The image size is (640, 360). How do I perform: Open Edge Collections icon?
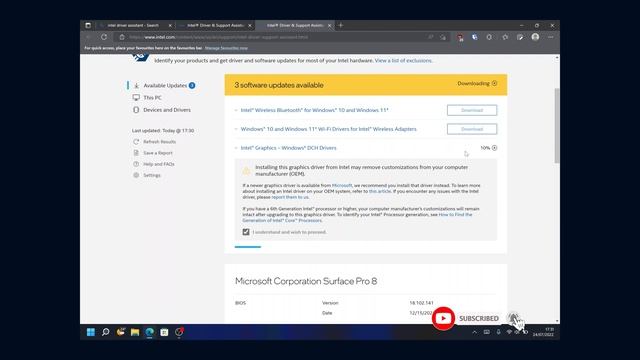pos(520,37)
